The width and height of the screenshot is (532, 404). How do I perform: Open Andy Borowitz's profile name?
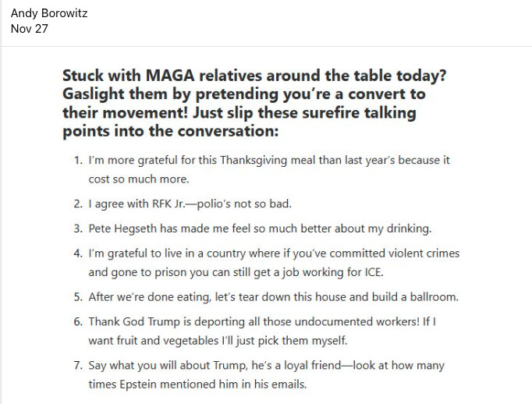pos(48,13)
